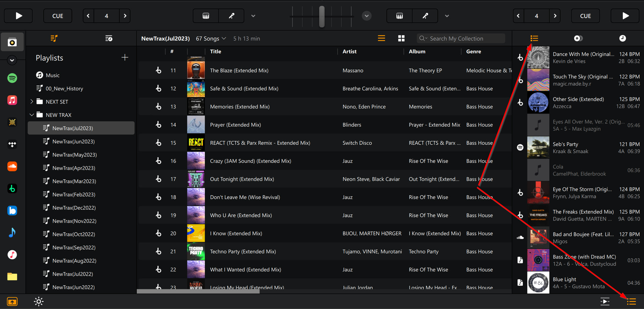
Task: Toggle the automix switch in side panel
Action: coord(578,39)
